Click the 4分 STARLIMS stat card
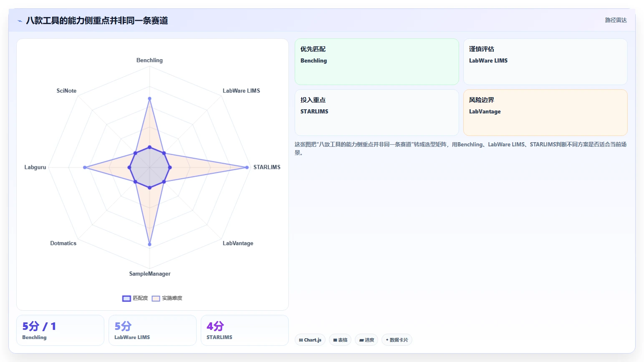 (245, 330)
